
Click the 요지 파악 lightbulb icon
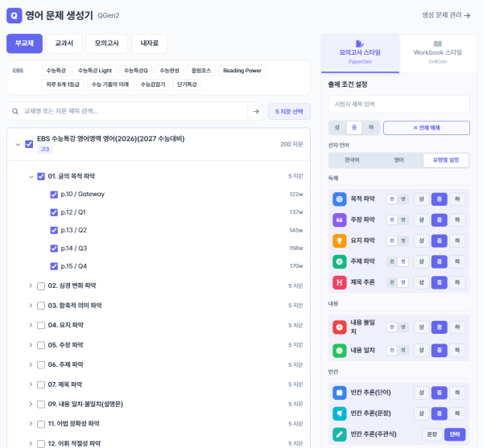[x=340, y=240]
